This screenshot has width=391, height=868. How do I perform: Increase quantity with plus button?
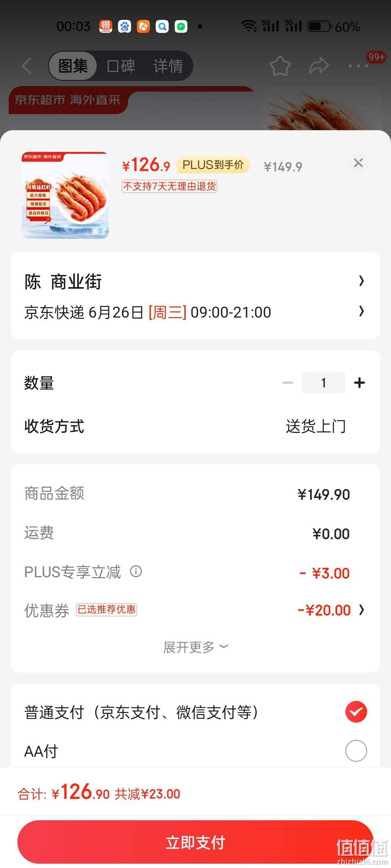click(x=360, y=382)
